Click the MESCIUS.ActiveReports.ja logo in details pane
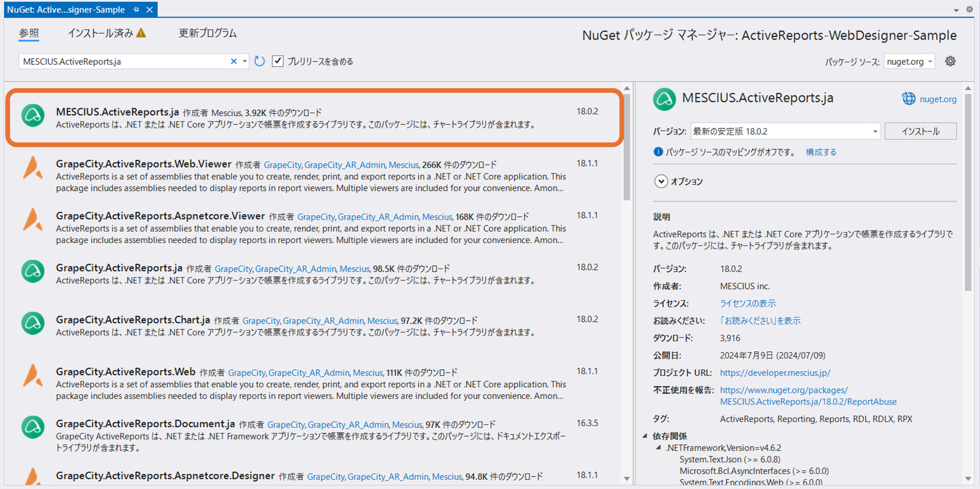 [665, 99]
